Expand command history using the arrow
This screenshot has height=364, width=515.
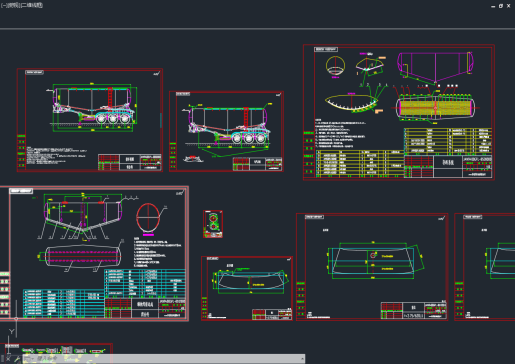[302, 359]
